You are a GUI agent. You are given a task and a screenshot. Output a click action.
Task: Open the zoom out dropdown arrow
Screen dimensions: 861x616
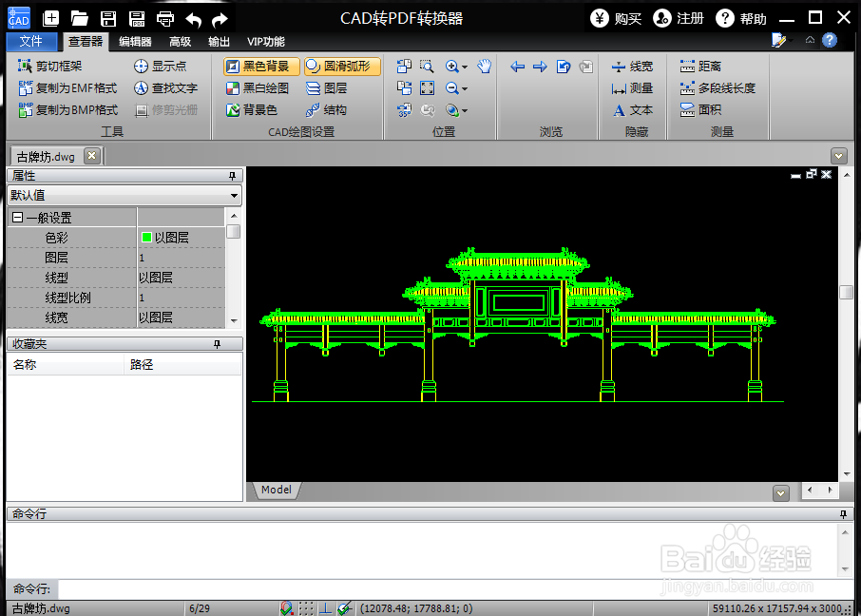click(x=465, y=88)
